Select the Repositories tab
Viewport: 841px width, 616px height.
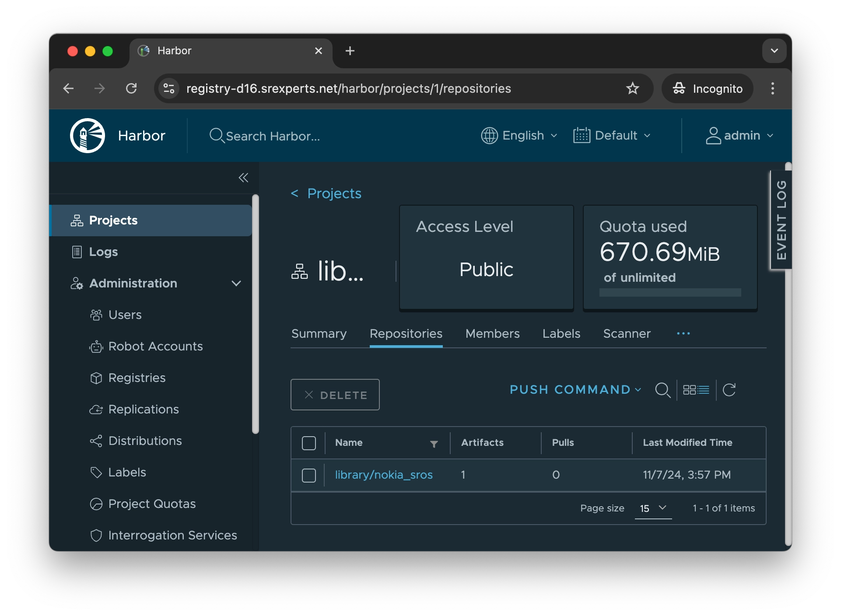point(406,334)
